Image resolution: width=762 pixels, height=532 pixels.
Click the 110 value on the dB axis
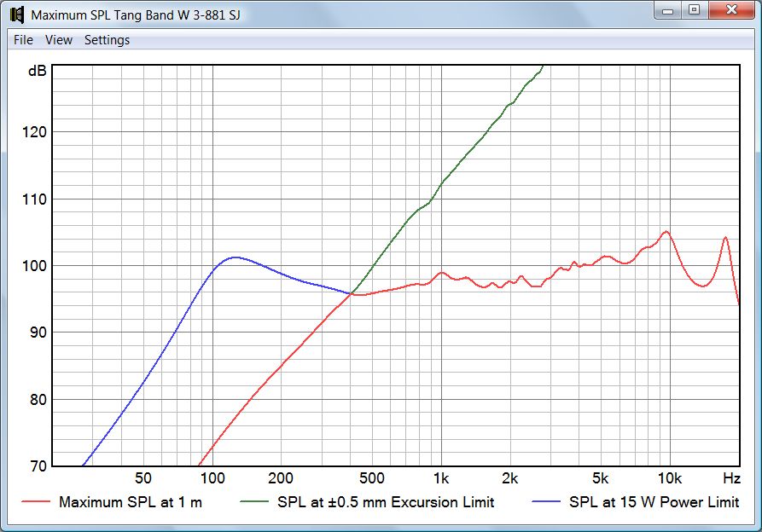coord(34,199)
